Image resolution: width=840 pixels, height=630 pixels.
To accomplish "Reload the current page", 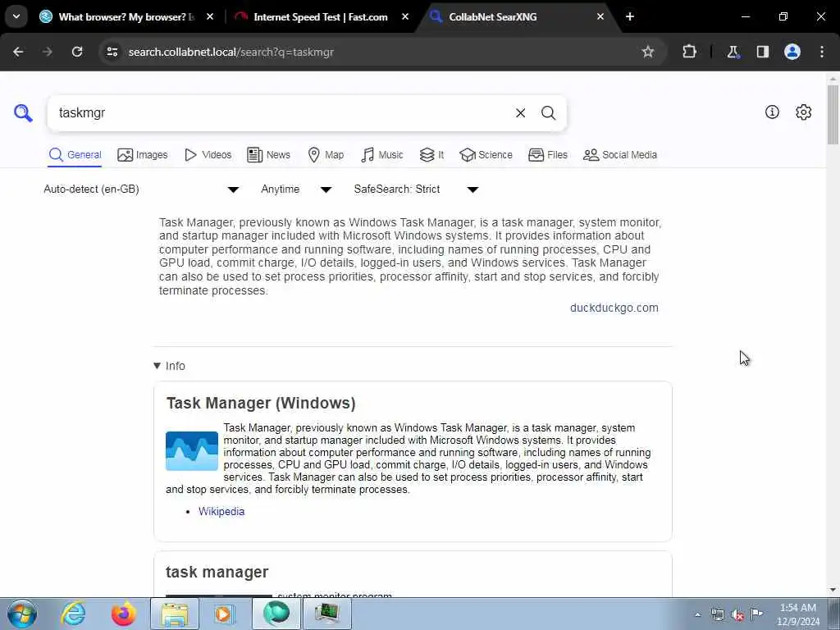I will coord(77,52).
